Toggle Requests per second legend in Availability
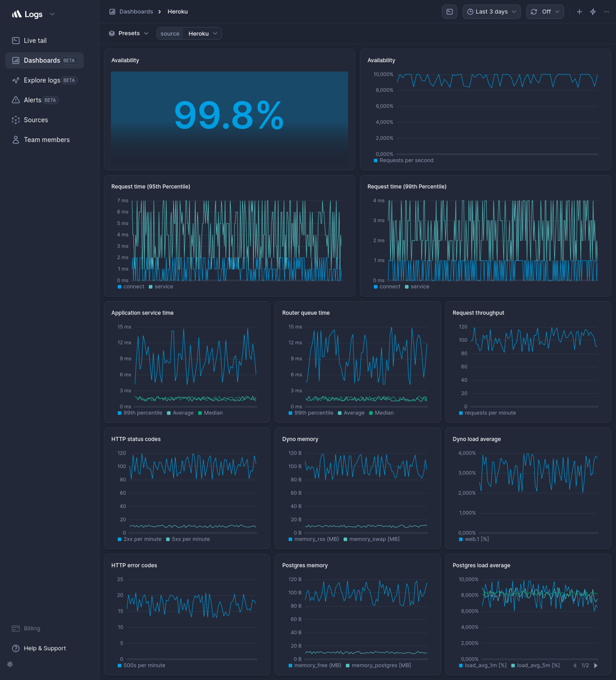Image resolution: width=616 pixels, height=680 pixels. pyautogui.click(x=404, y=161)
